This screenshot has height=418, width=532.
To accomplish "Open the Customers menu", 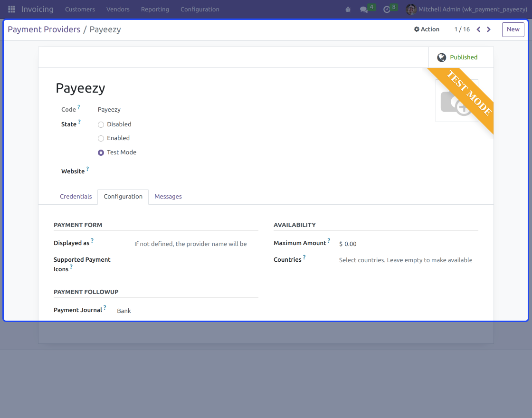I will (80, 9).
